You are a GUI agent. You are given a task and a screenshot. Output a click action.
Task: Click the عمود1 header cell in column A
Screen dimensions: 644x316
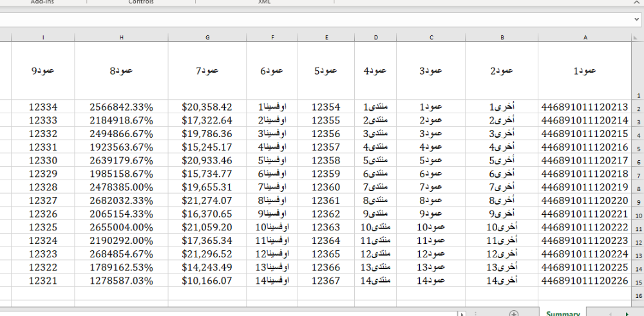585,71
